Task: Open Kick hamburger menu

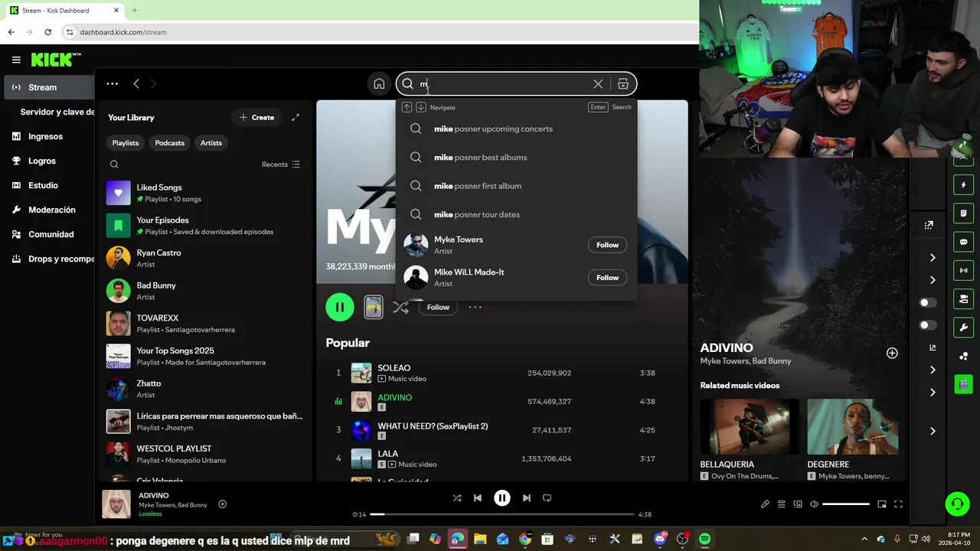Action: pyautogui.click(x=16, y=60)
